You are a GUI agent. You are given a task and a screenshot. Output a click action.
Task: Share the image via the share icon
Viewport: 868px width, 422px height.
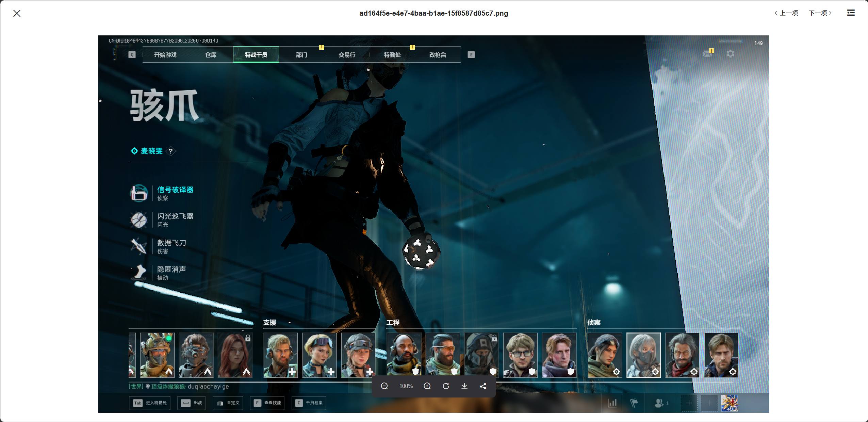[483, 386]
